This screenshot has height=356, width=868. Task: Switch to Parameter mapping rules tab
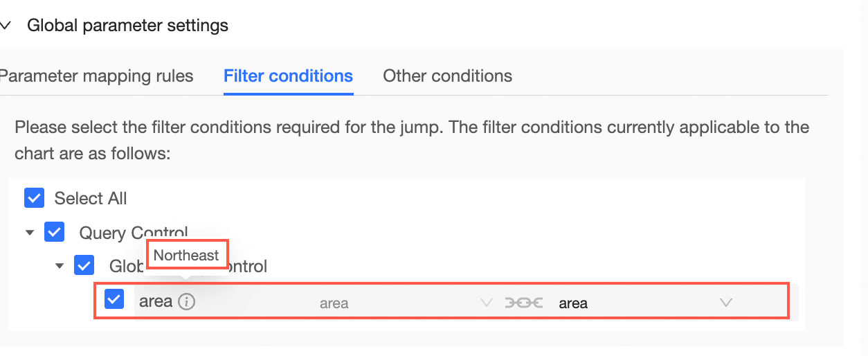coord(96,76)
